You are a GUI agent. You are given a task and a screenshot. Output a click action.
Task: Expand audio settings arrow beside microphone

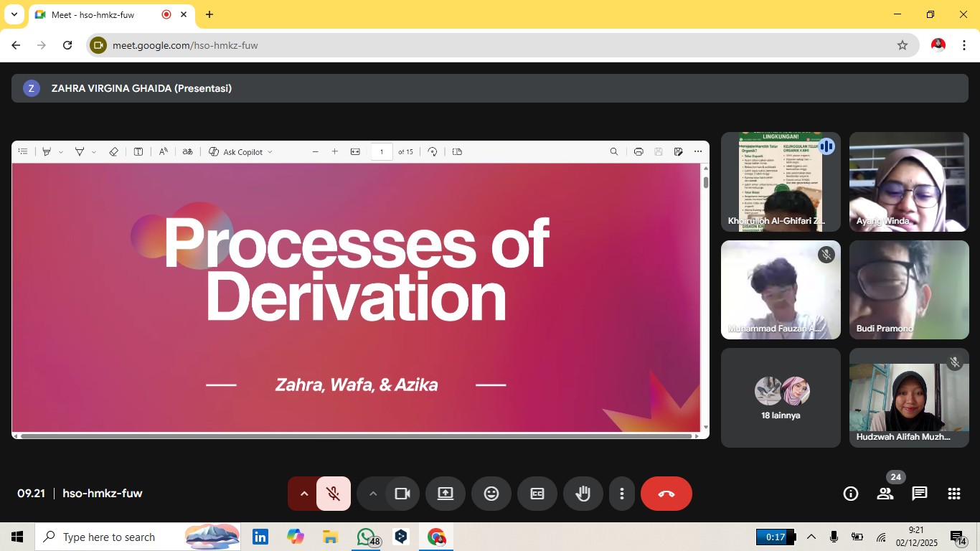click(x=303, y=494)
